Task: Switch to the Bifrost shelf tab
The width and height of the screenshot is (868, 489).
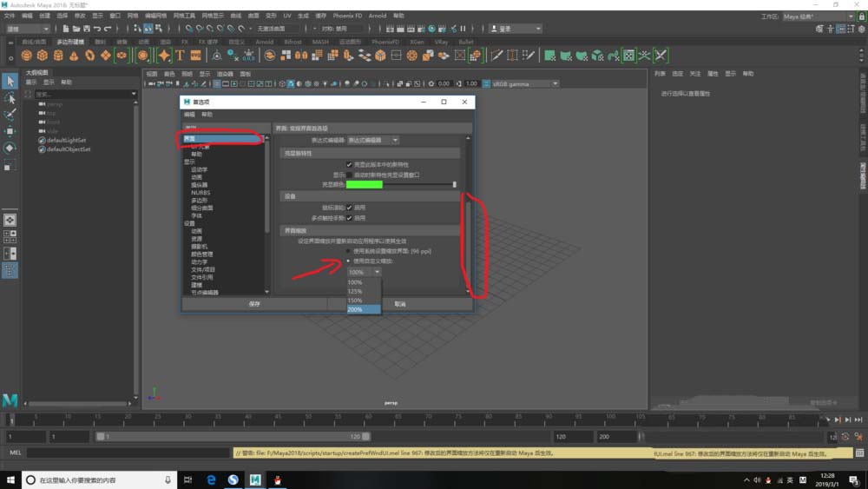Action: pyautogui.click(x=293, y=42)
